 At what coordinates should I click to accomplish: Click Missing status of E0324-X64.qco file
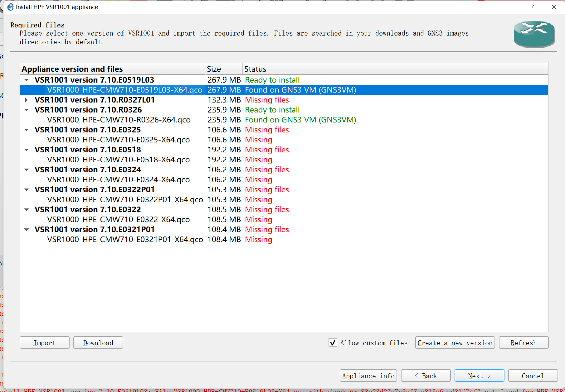(x=259, y=180)
